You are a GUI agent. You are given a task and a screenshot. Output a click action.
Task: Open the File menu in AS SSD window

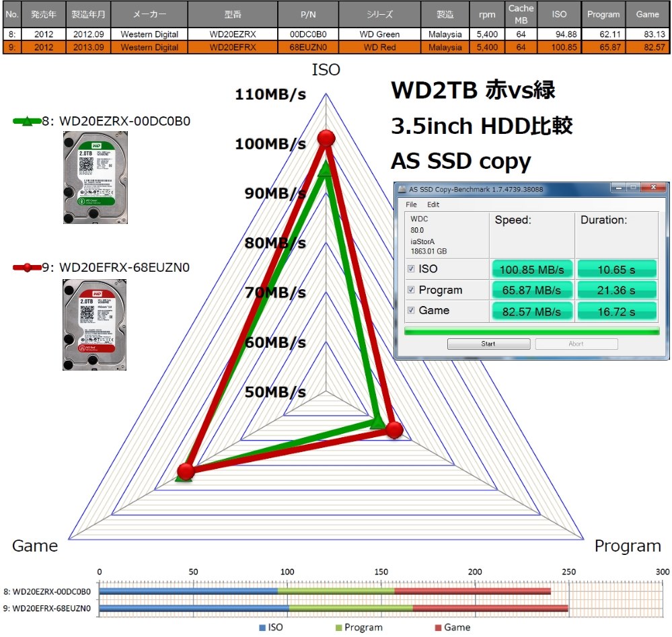(411, 204)
